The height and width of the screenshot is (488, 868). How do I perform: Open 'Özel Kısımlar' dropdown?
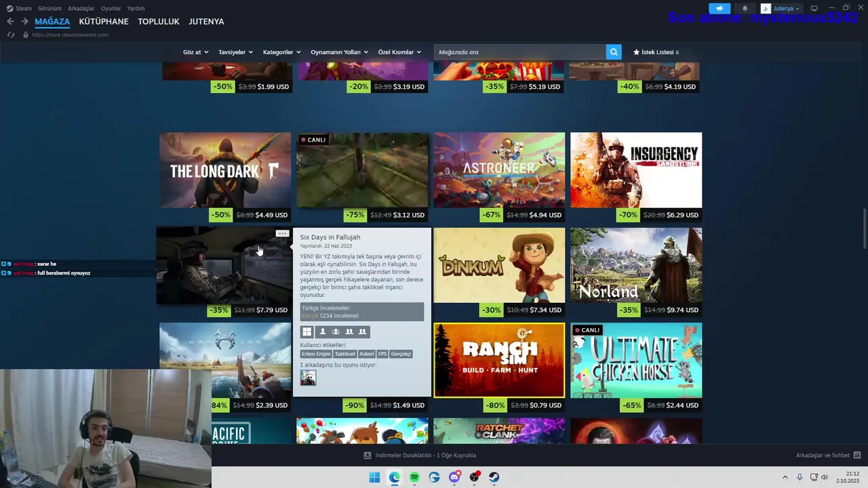point(399,52)
